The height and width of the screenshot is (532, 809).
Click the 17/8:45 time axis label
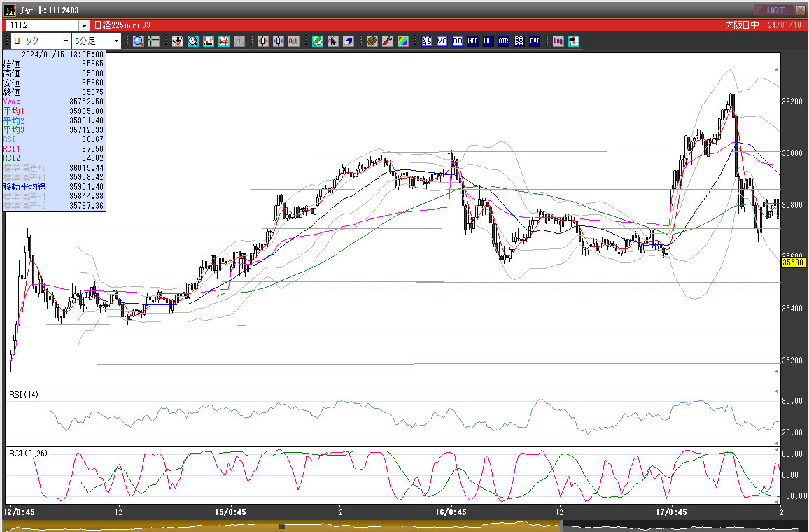pos(671,512)
